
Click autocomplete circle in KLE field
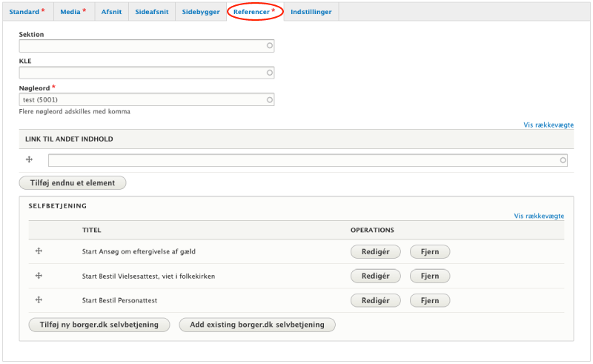[x=270, y=73]
